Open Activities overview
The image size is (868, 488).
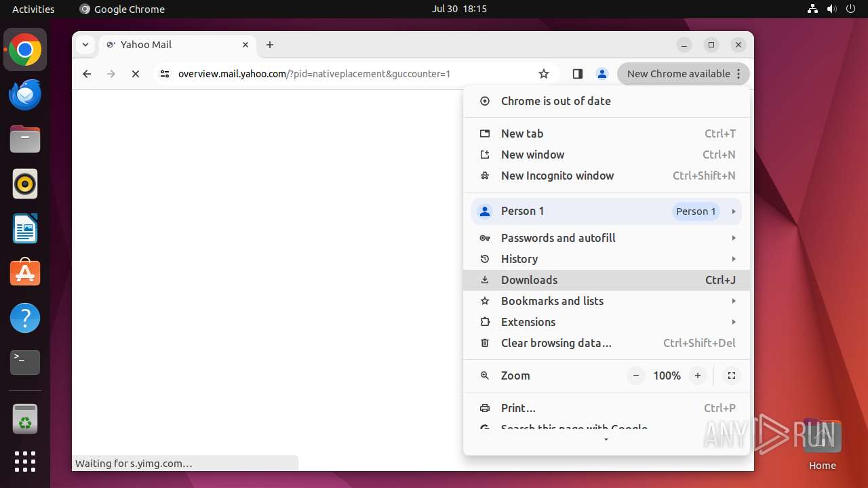33,9
